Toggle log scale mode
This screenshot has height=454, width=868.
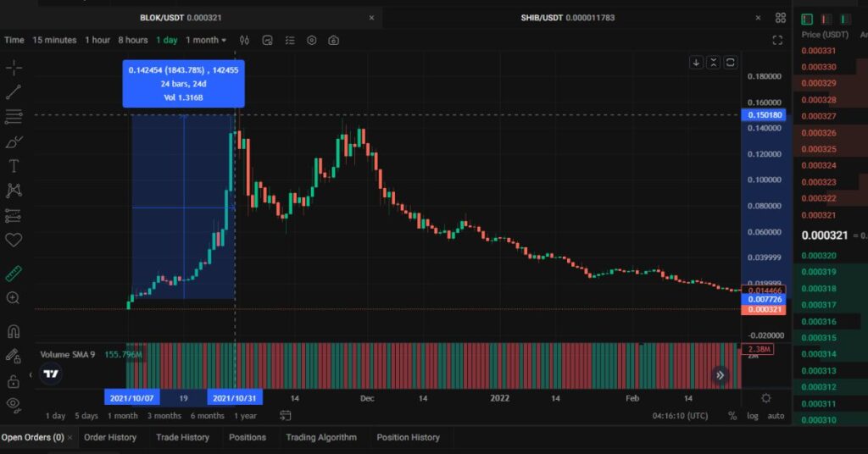pos(753,416)
